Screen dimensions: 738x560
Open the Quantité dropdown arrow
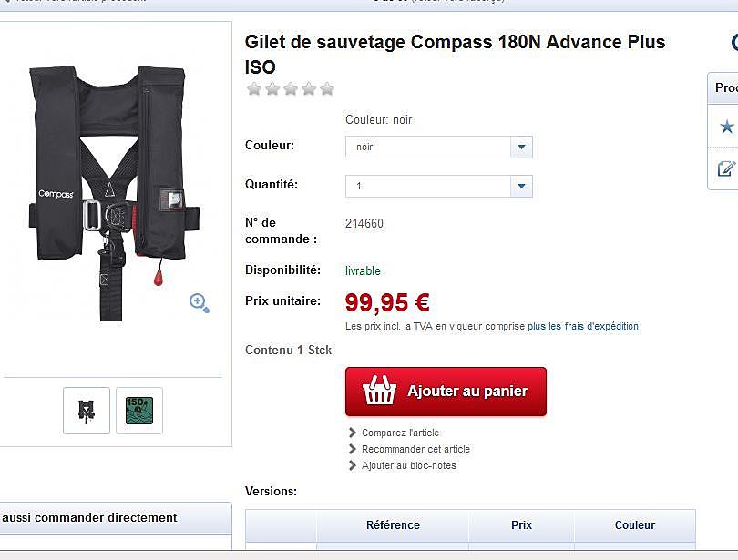pyautogui.click(x=521, y=186)
